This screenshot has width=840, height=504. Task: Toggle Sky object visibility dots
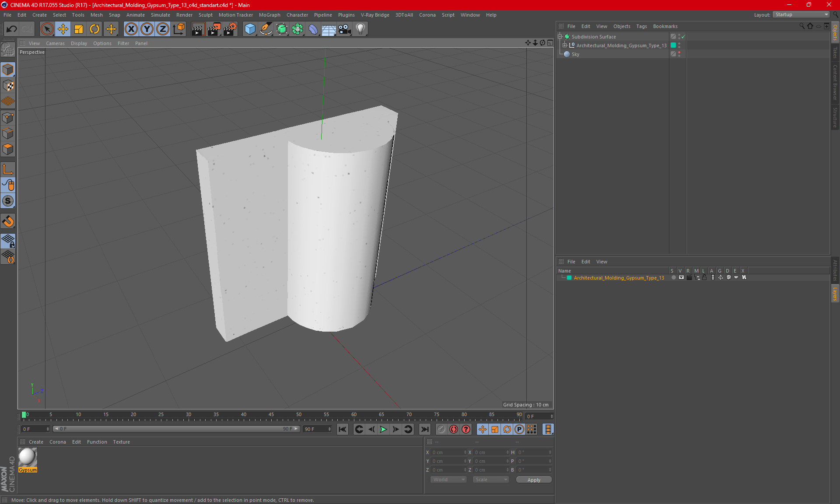coord(679,54)
